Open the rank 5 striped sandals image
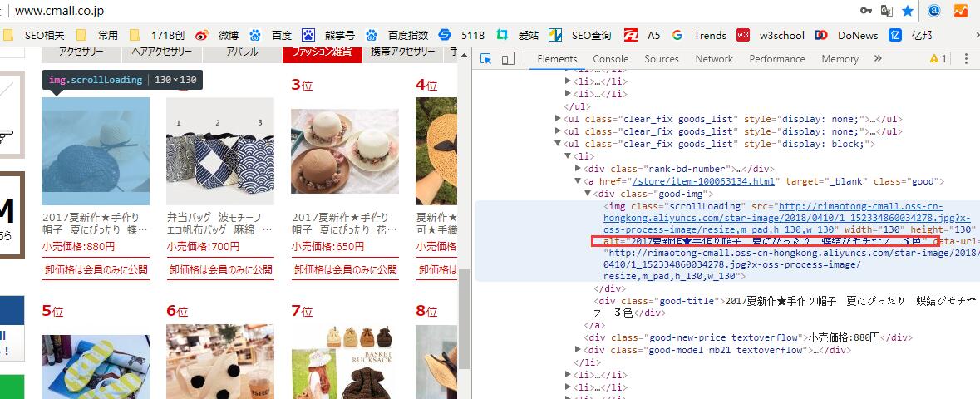This screenshot has width=980, height=399. [96, 367]
